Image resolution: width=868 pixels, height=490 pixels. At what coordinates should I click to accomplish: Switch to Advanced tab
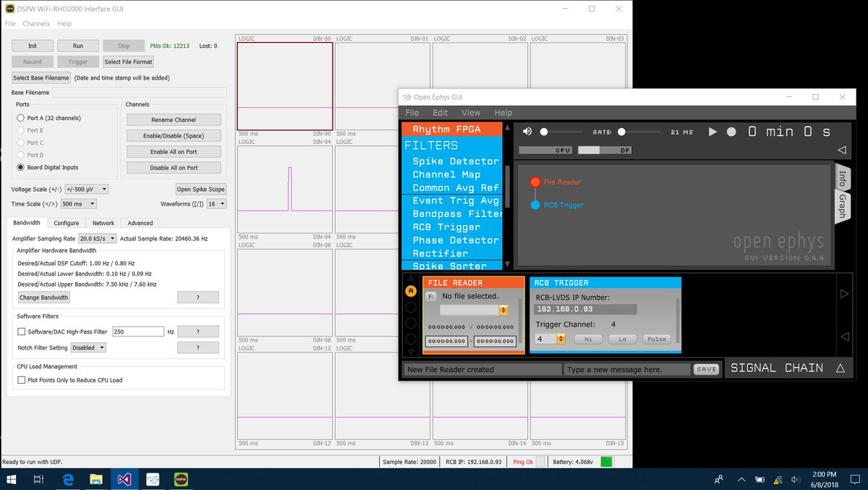click(x=140, y=223)
